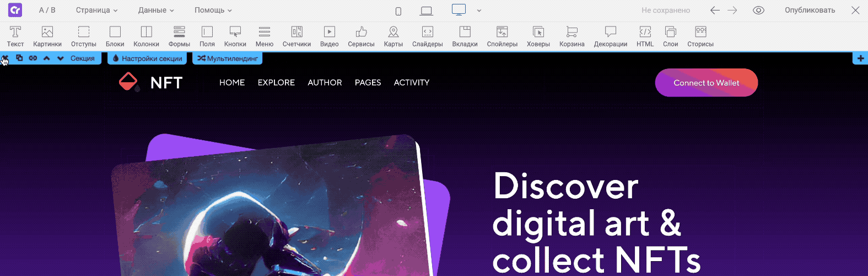Select the Поля tool

[x=207, y=36]
